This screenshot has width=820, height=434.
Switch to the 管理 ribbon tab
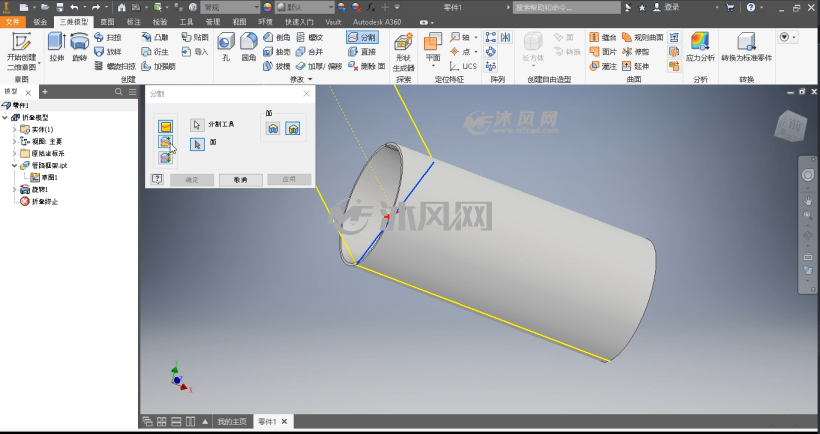(x=213, y=22)
